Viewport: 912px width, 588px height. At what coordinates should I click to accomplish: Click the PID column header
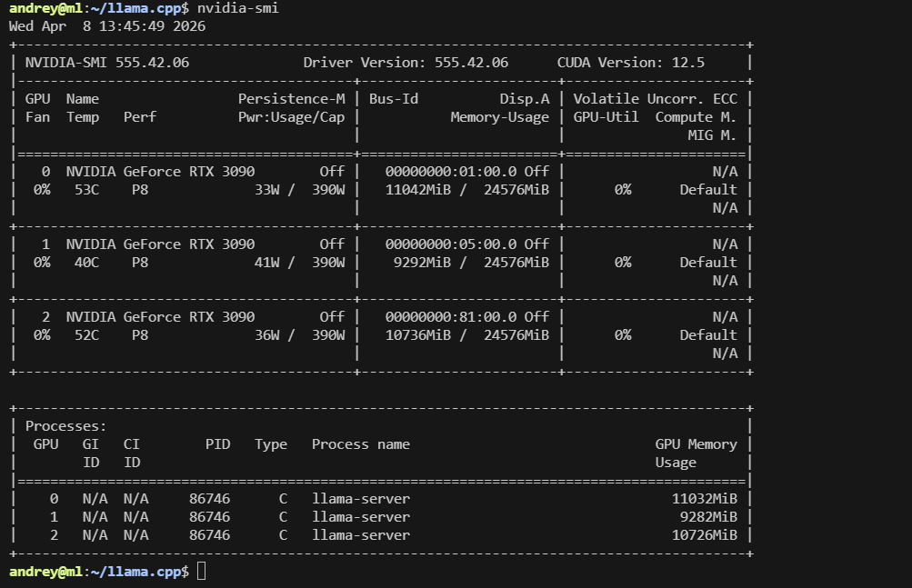coord(217,444)
